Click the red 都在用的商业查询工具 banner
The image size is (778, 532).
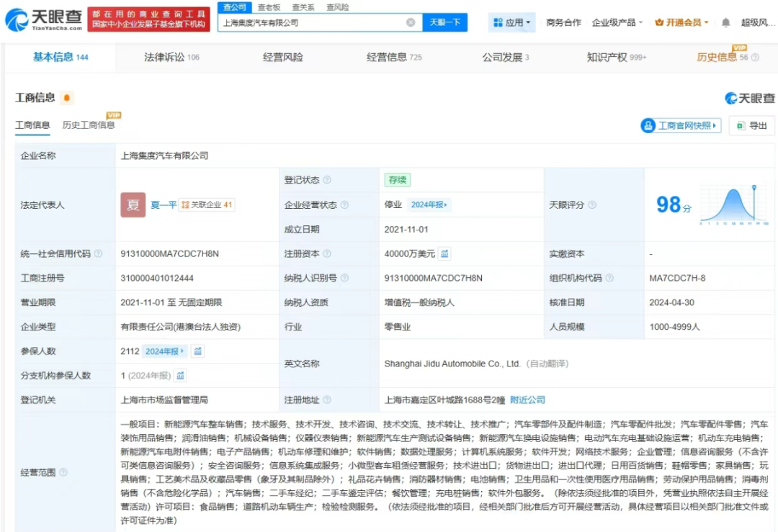149,19
